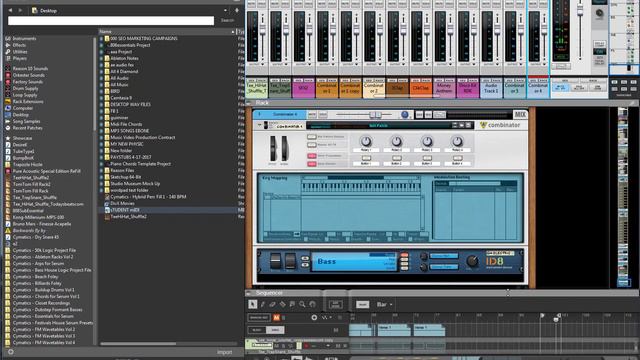This screenshot has height=360, width=640.
Task: Select the Magnify tool in sequencer toolbar
Action: [x=302, y=304]
